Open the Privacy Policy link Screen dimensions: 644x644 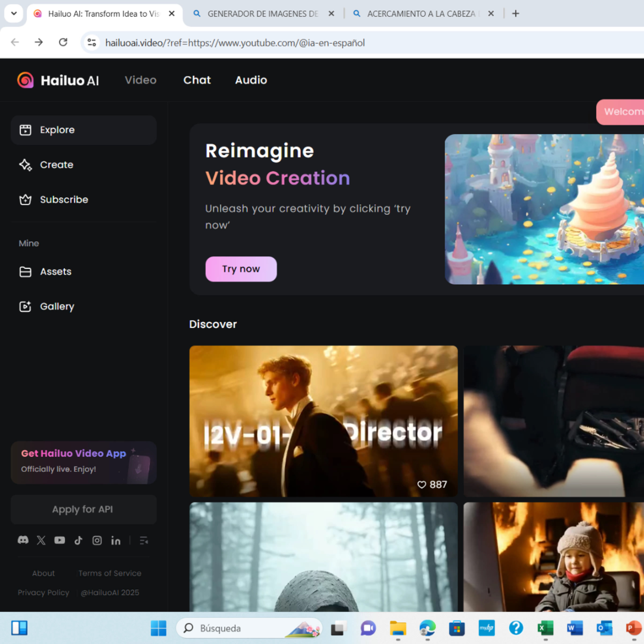point(43,593)
